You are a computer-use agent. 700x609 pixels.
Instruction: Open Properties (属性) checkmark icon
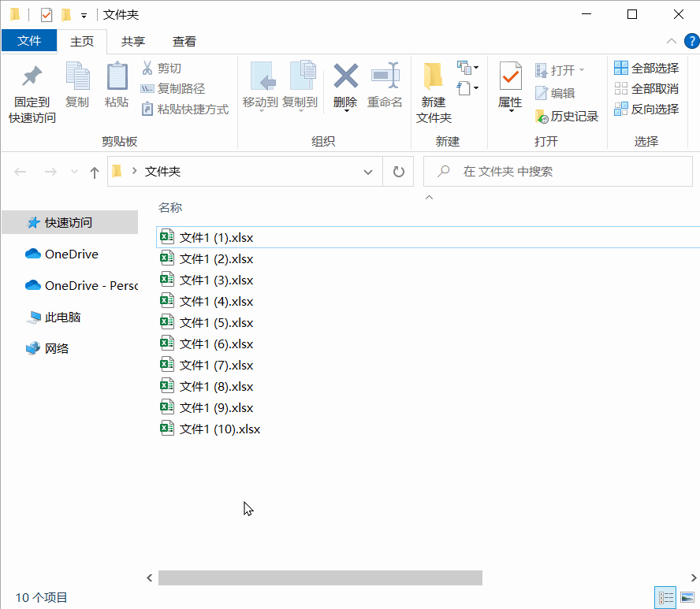(x=510, y=77)
